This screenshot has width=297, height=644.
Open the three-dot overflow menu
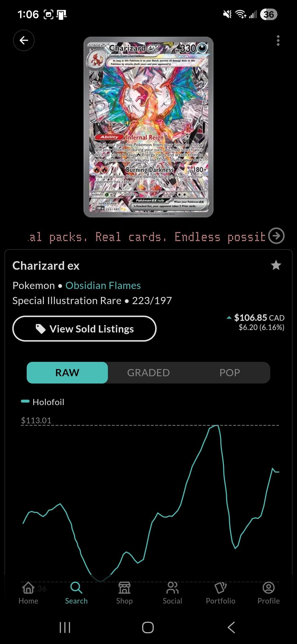[x=278, y=40]
